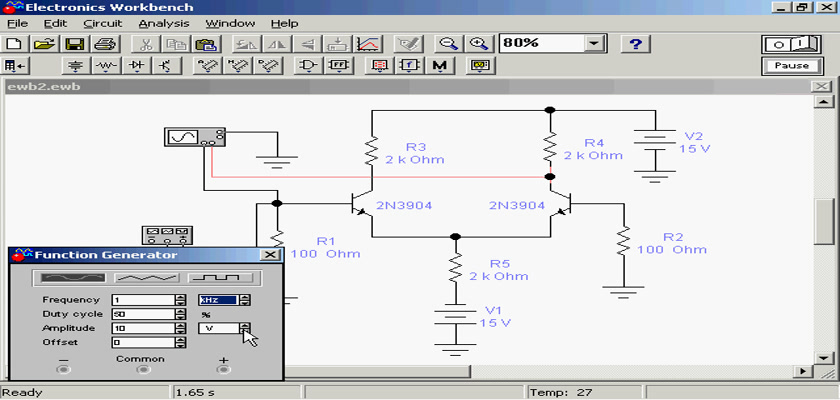Open the Instruments parts bin
Screen dimensions: 840x400
(x=481, y=66)
